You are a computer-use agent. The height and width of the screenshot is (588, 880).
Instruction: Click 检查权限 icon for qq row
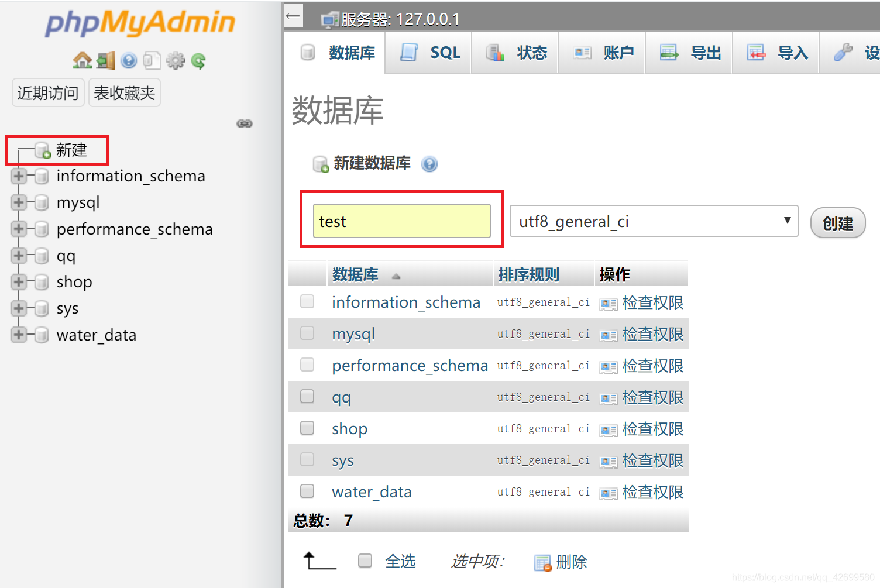point(609,398)
